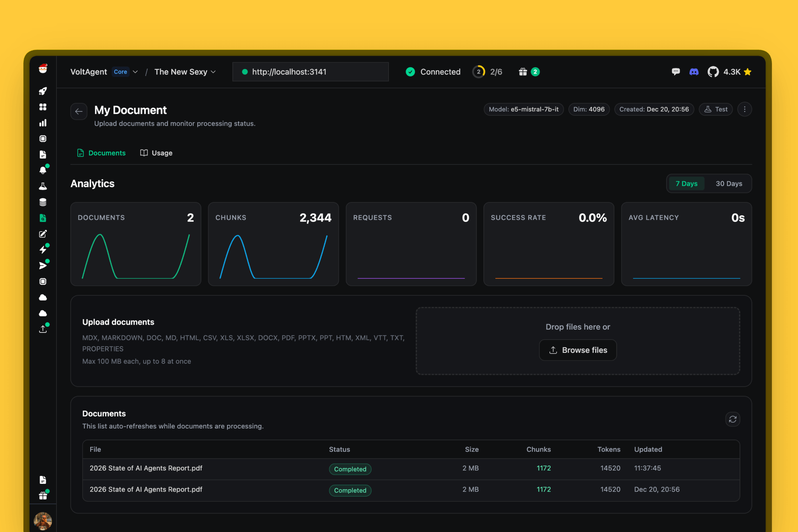Open the bell notifications icon in the sidebar

pyautogui.click(x=43, y=170)
